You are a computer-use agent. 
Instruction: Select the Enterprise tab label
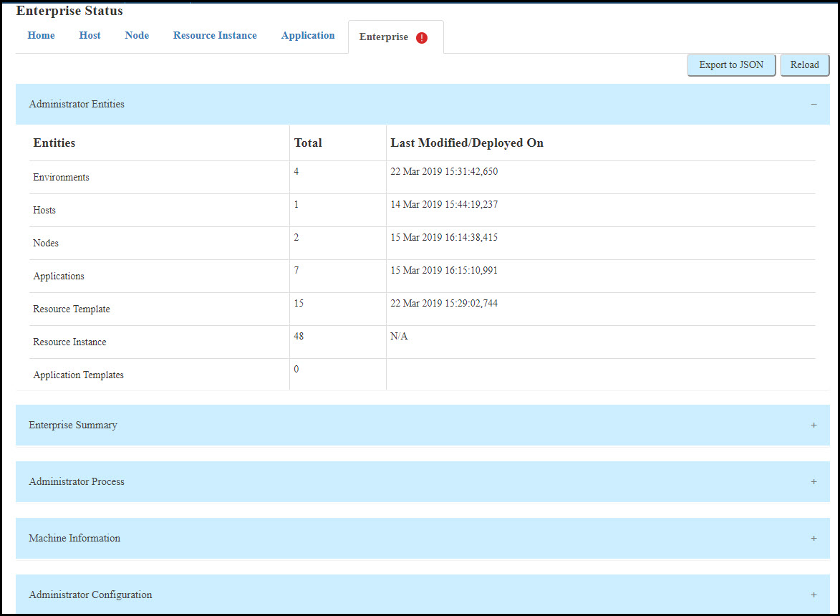tap(384, 37)
